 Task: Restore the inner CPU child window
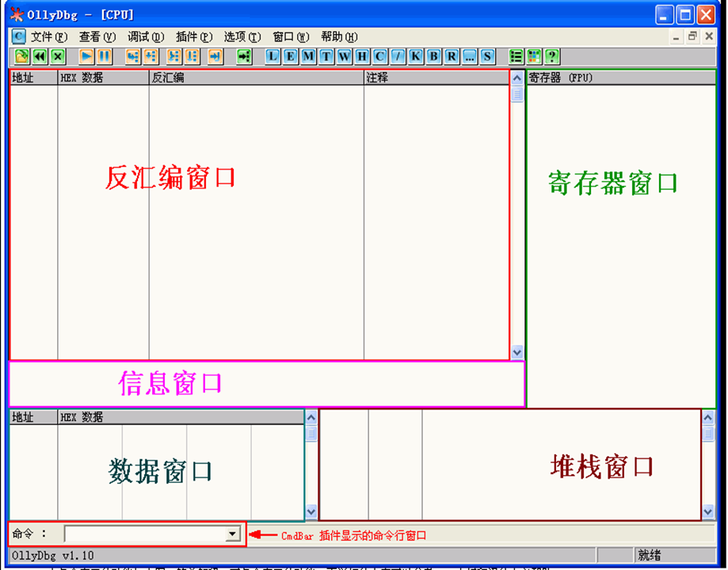[692, 36]
